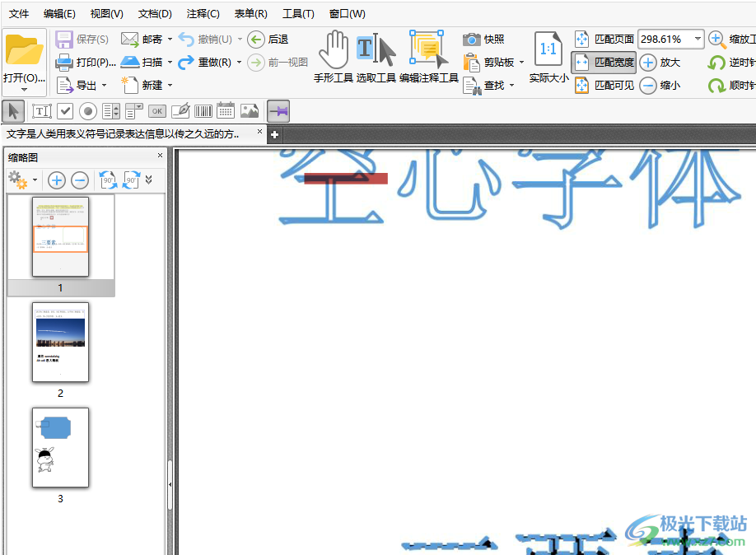Select the image field tool
This screenshot has width=756, height=555.
tap(250, 111)
